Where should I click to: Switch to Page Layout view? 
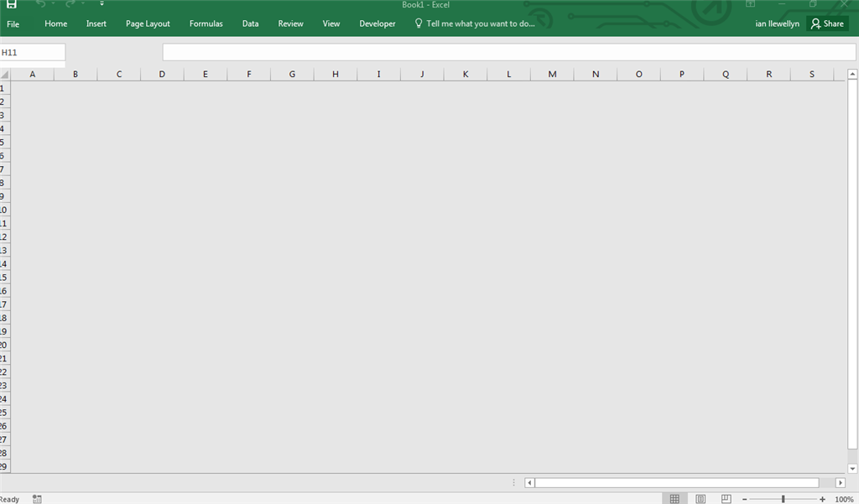700,498
